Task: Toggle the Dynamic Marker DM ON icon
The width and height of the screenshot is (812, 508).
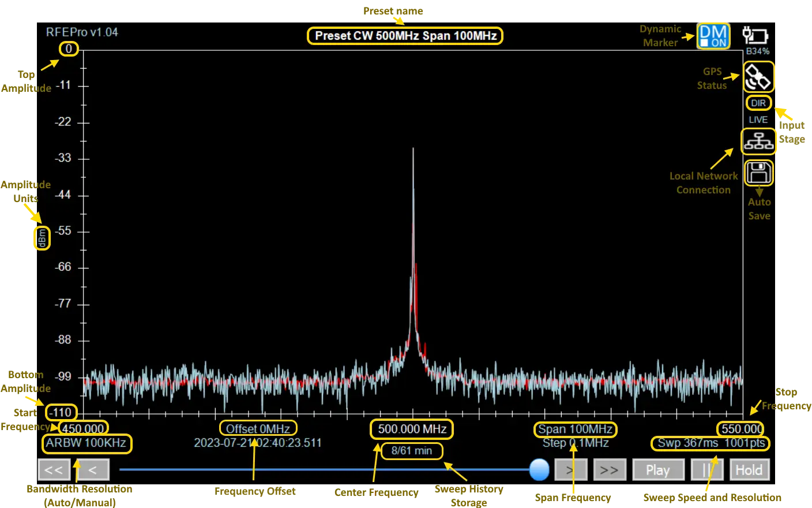Action: [x=713, y=36]
